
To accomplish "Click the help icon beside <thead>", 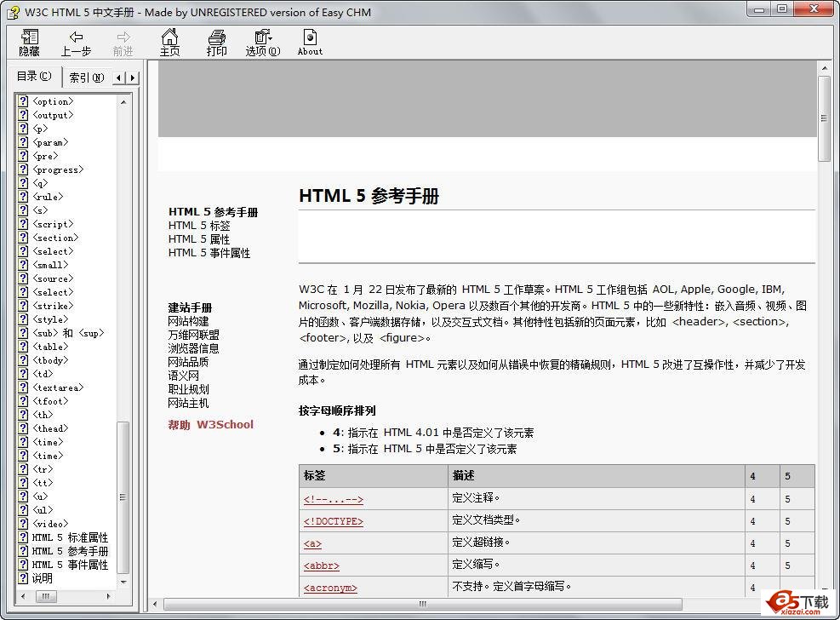I will click(23, 428).
